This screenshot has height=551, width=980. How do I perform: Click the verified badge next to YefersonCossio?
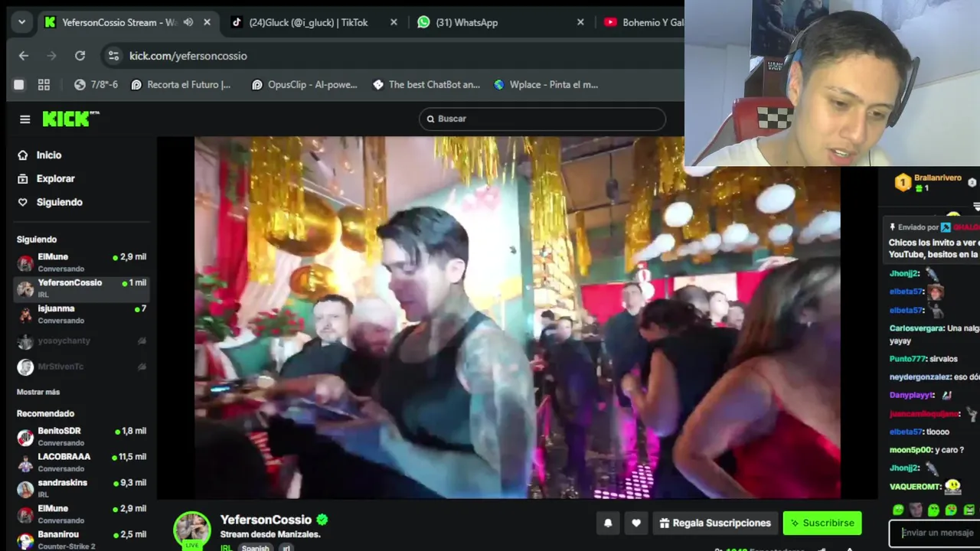322,520
